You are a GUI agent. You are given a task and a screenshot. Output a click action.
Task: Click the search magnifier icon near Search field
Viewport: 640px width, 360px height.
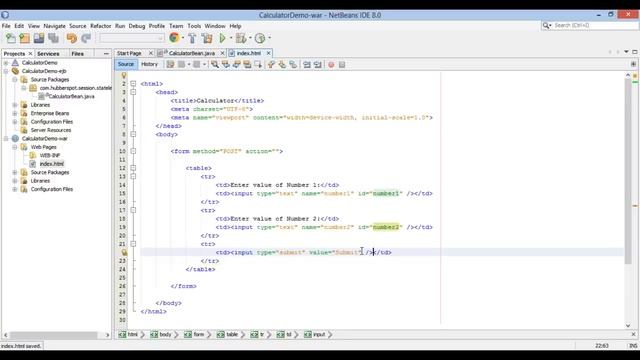546,25
